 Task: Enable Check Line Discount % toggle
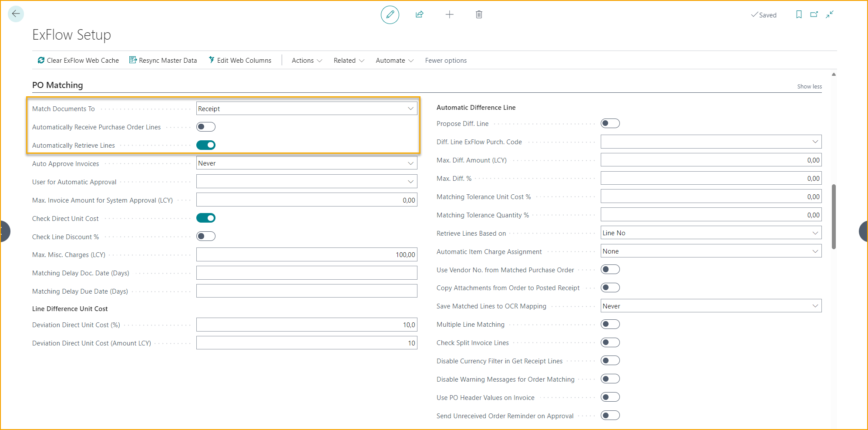(206, 236)
